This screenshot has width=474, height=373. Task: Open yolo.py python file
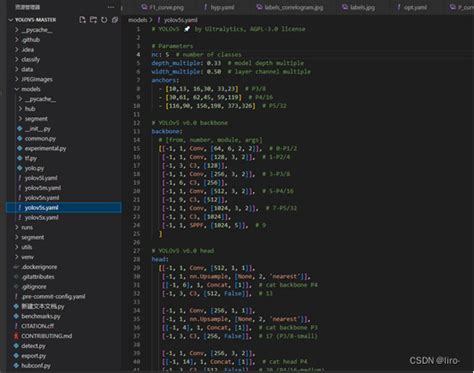tap(34, 168)
